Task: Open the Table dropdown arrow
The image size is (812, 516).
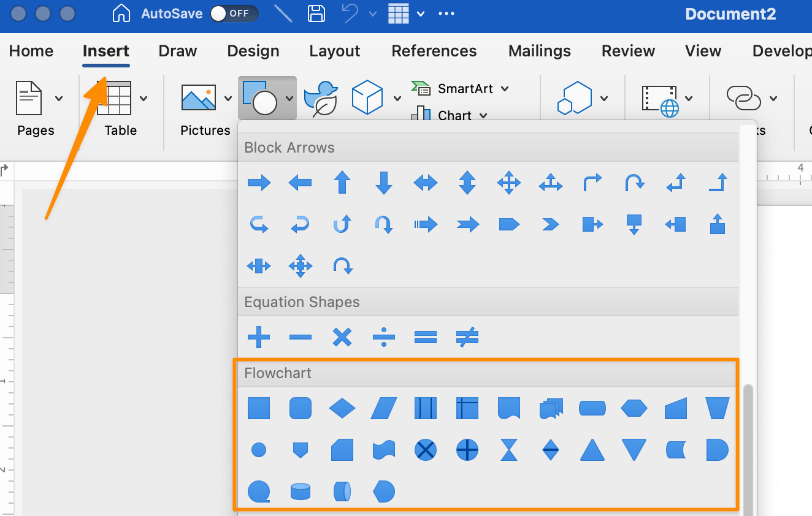Action: point(144,98)
